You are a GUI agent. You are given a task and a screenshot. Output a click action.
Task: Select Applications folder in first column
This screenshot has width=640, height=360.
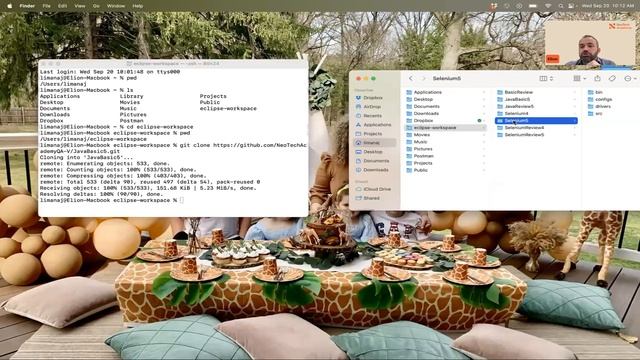pyautogui.click(x=446, y=92)
